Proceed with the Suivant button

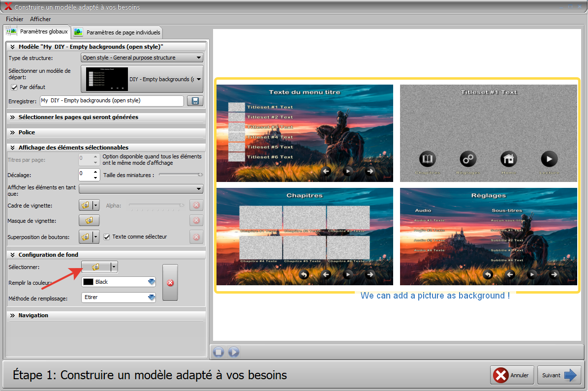pyautogui.click(x=559, y=375)
